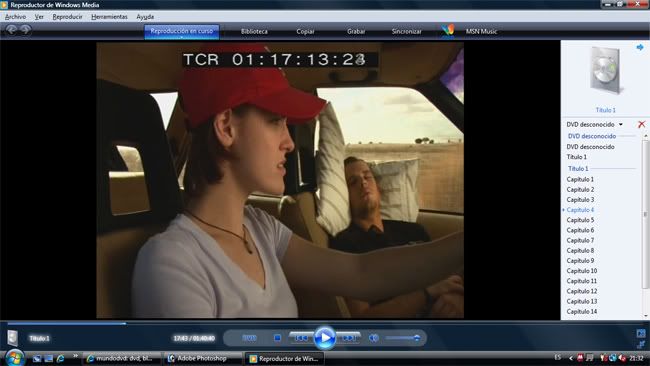Screen dimensions: 650x366
Task: Skip to the next chapter
Action: (348, 338)
